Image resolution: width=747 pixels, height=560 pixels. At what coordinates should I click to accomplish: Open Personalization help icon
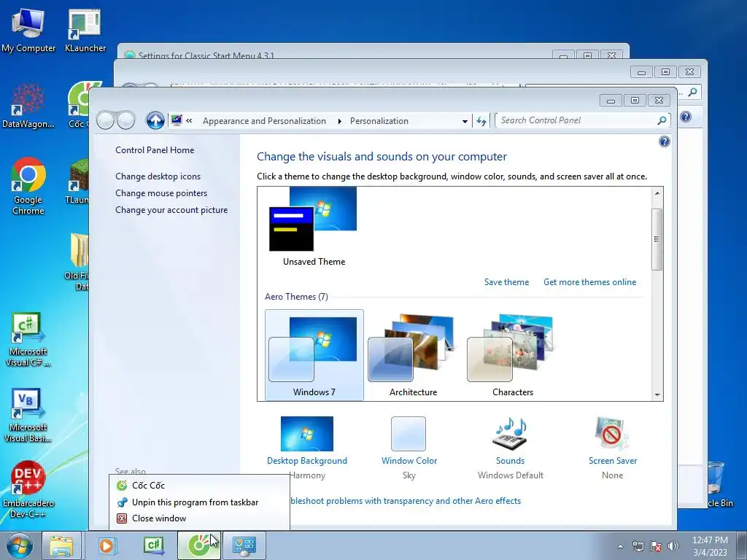coord(664,141)
